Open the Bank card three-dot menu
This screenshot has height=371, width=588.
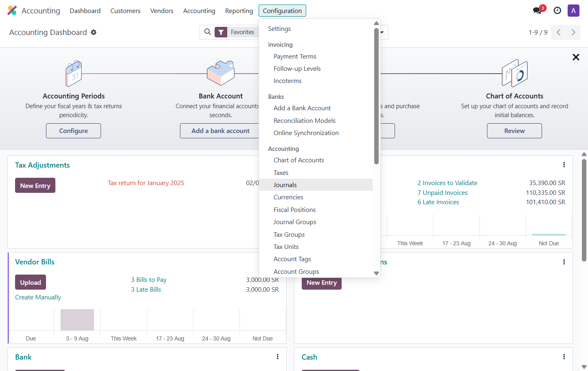click(278, 357)
